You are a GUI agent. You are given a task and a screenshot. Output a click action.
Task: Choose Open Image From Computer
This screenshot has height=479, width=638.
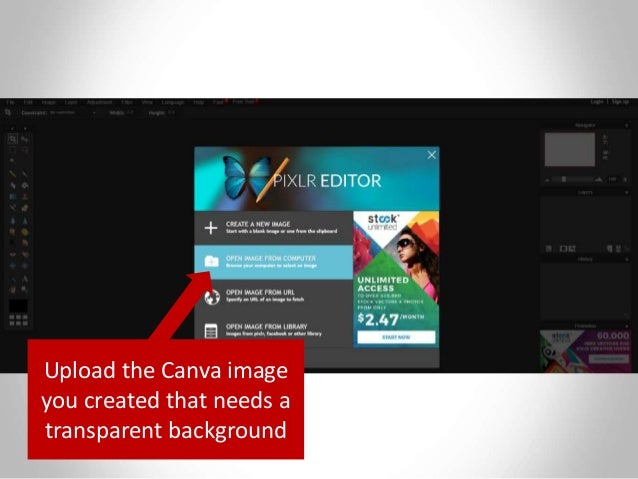tap(273, 262)
